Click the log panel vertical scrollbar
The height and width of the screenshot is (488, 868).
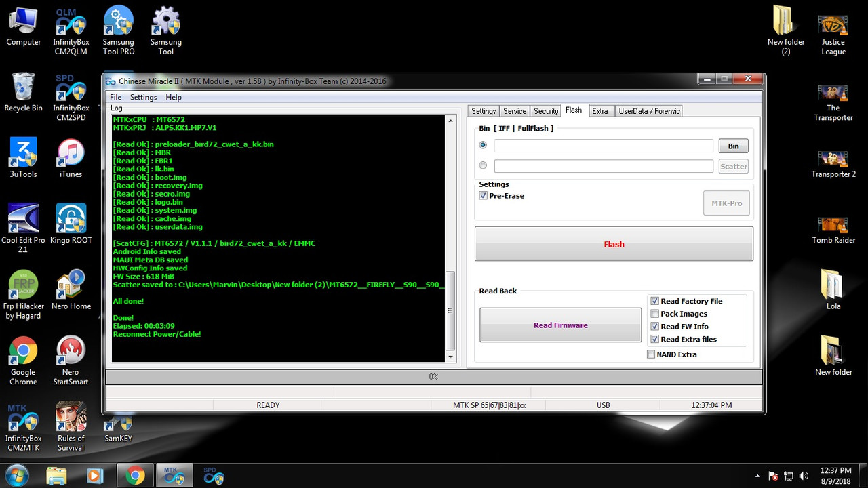450,239
